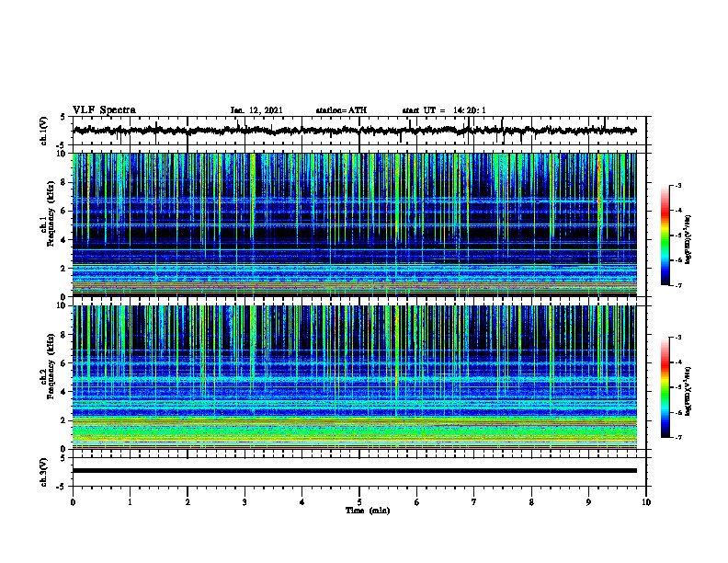Click the "ch.3(V)" axis label

(x=44, y=472)
